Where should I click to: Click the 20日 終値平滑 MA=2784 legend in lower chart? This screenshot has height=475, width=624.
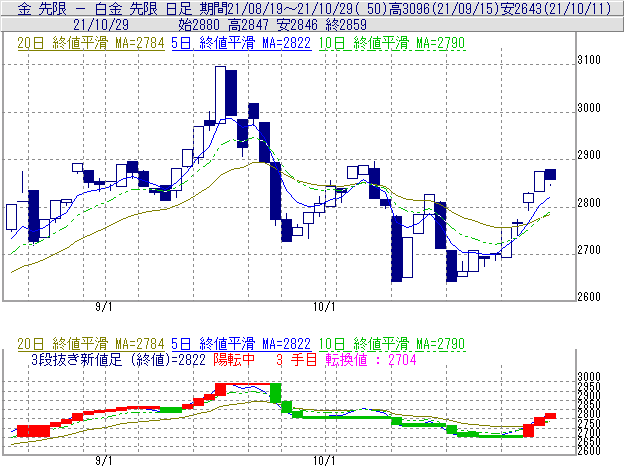[x=91, y=344]
